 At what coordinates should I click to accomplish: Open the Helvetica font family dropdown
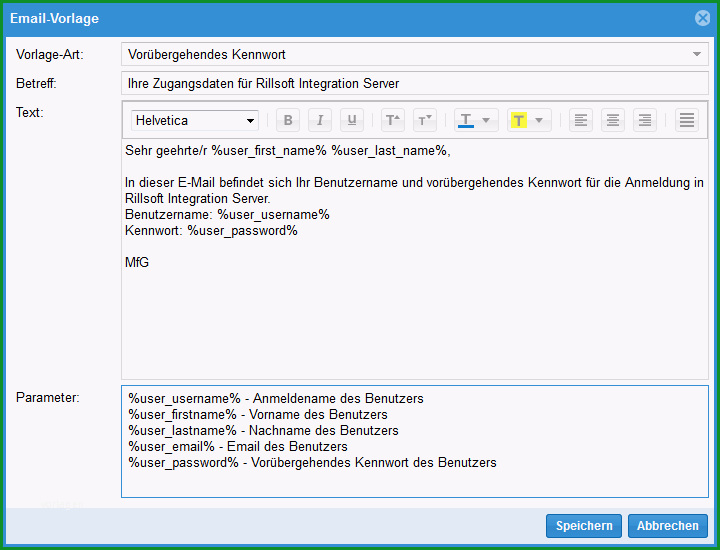pos(195,120)
